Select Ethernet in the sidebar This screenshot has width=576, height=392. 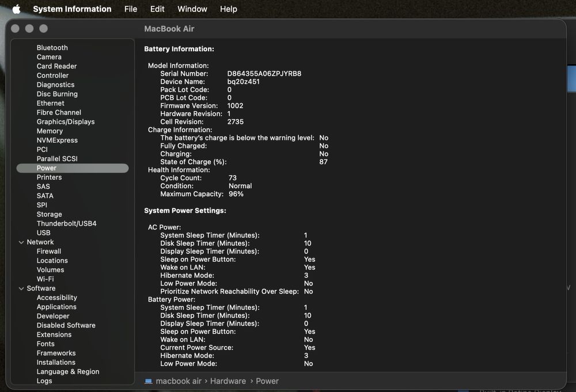50,103
